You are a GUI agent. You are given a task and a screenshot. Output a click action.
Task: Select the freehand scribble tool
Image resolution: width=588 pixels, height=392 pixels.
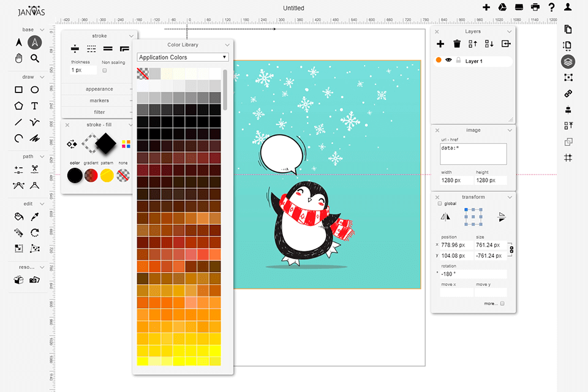point(34,138)
